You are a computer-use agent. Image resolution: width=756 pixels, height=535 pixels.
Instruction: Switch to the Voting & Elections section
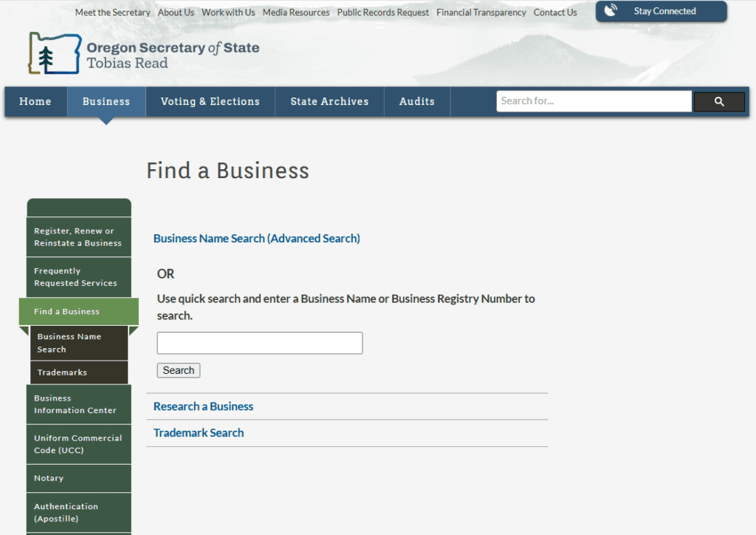[210, 101]
